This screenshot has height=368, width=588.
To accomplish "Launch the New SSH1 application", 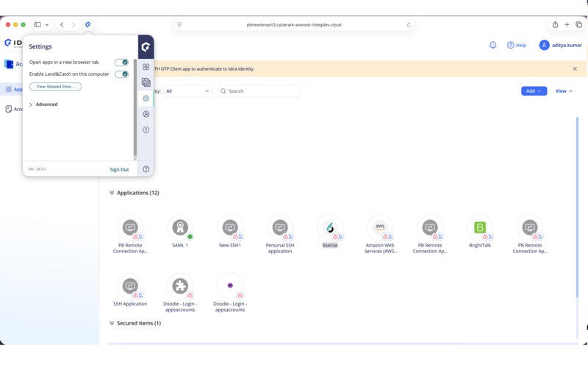I will (230, 227).
